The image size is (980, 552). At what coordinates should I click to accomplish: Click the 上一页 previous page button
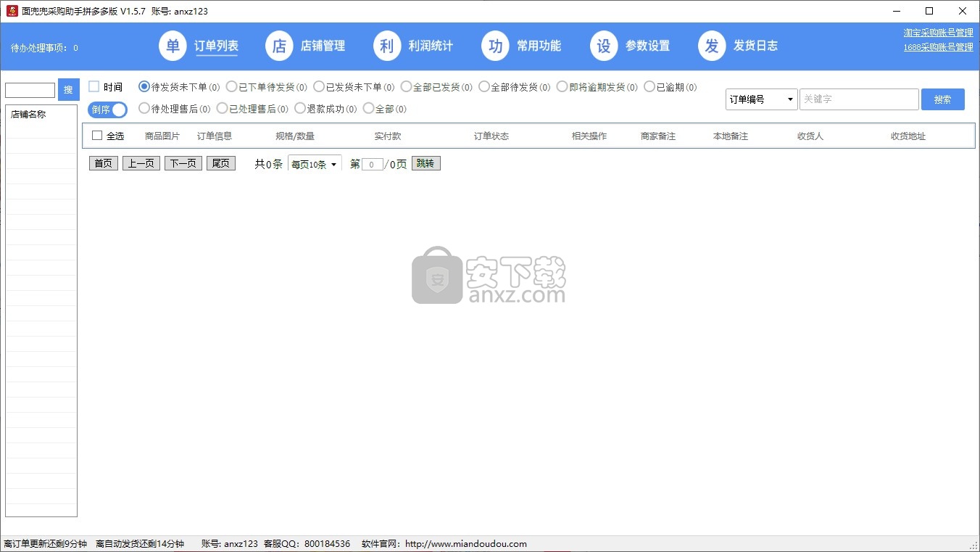click(141, 163)
